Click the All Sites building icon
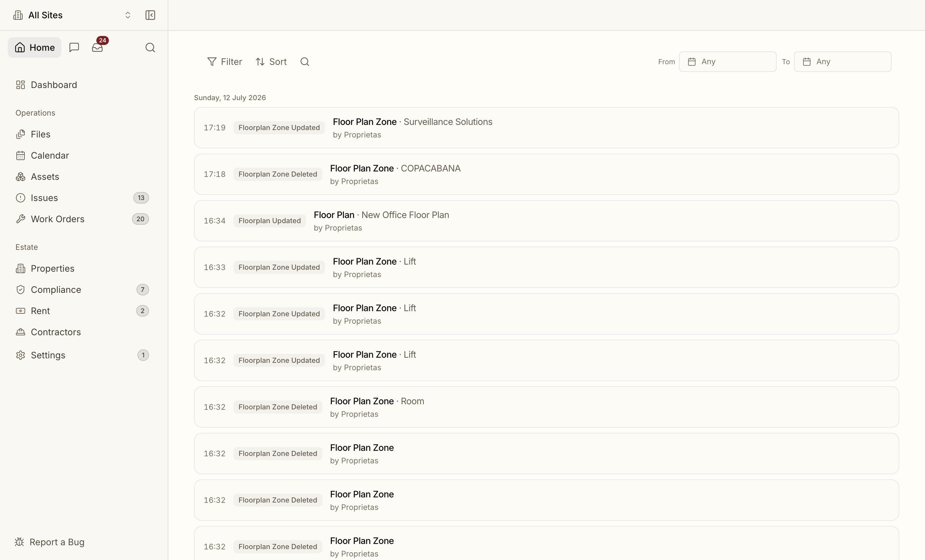The image size is (925, 560). coord(18,15)
